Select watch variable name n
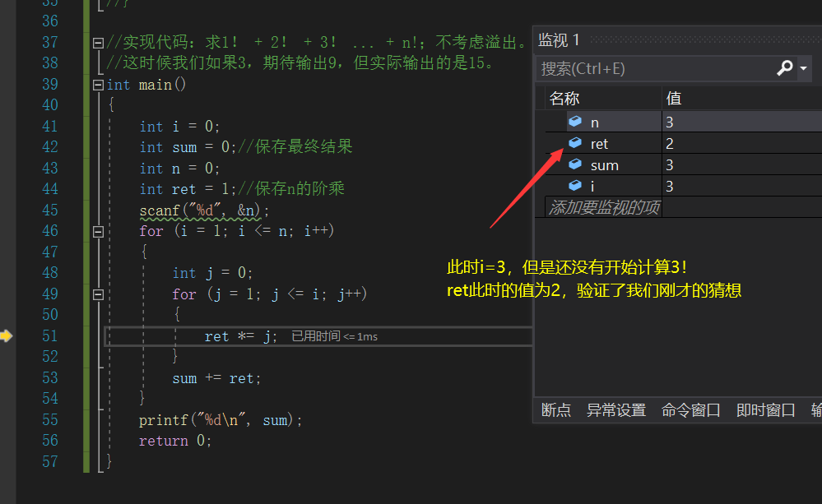The height and width of the screenshot is (504, 822). [x=594, y=123]
